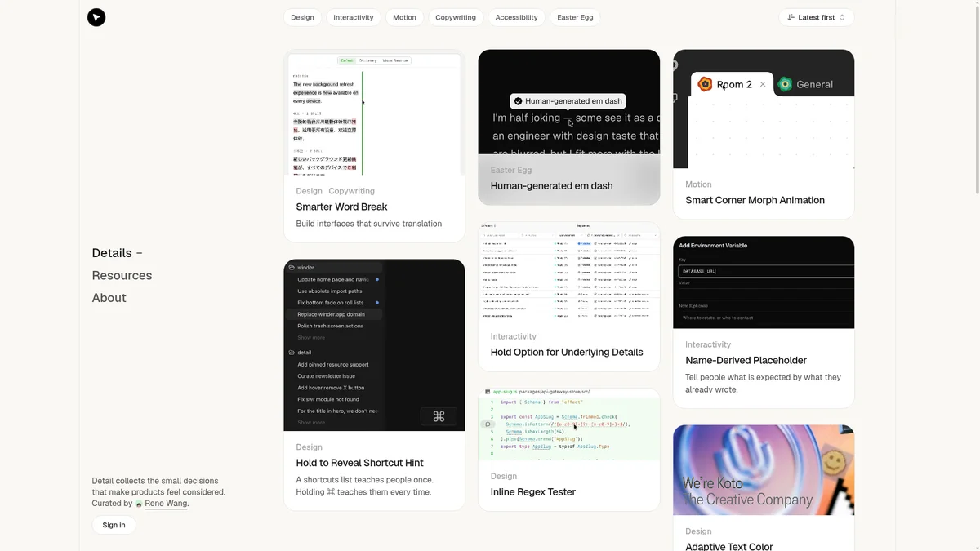
Task: Open the Smarter Word Break card title
Action: point(341,207)
